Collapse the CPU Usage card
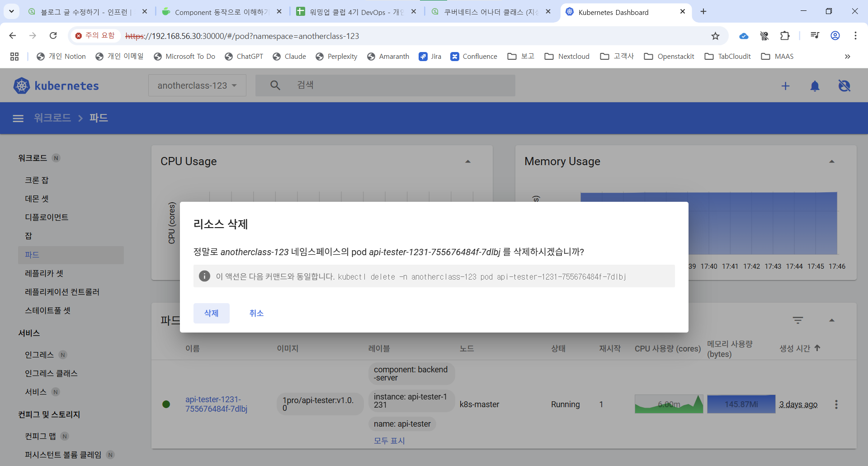 click(468, 162)
